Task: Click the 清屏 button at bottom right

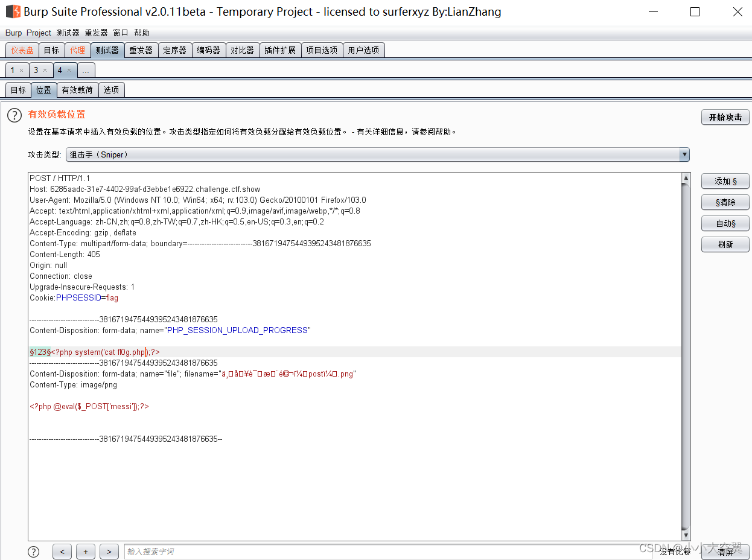Action: 725,552
